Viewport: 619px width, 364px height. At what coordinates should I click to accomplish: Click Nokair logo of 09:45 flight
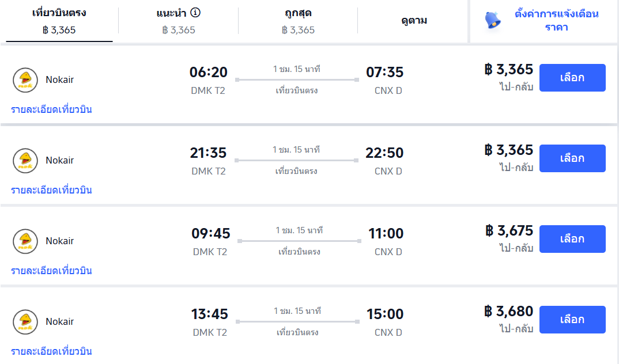coord(25,241)
